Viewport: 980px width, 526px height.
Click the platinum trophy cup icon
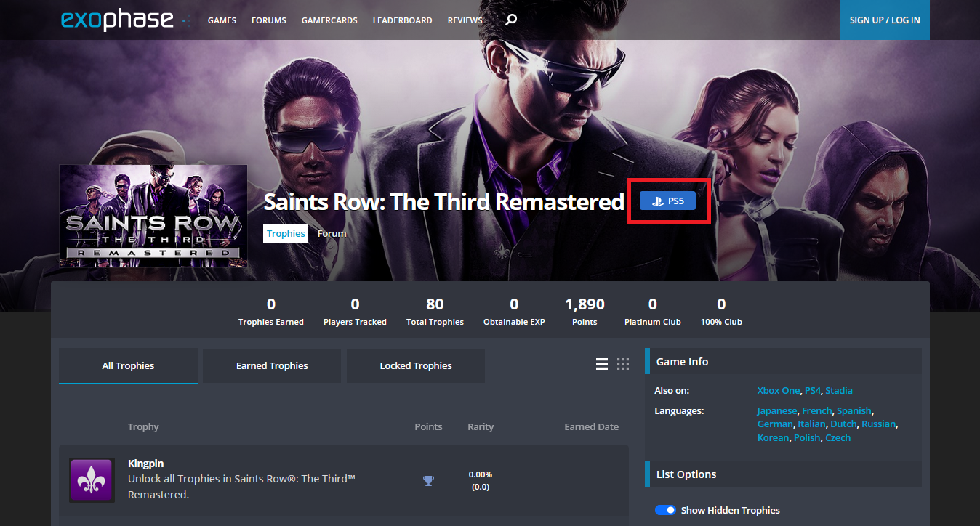(x=428, y=480)
